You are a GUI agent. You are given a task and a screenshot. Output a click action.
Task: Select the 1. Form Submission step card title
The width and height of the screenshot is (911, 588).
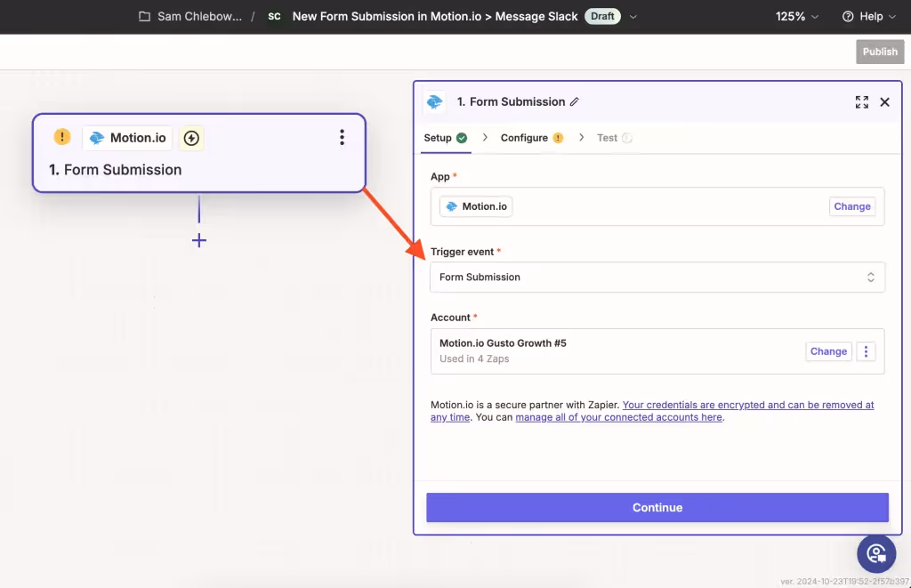pyautogui.click(x=115, y=170)
